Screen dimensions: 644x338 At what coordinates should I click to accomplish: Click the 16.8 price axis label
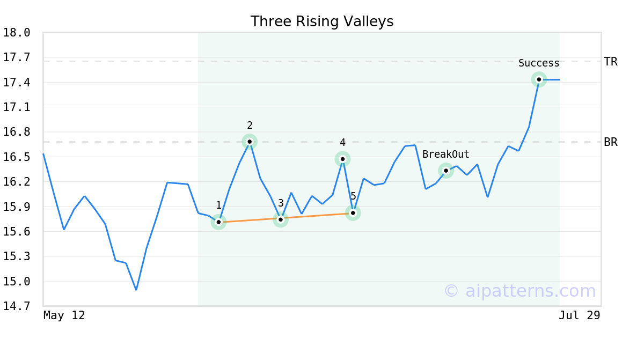tap(17, 132)
